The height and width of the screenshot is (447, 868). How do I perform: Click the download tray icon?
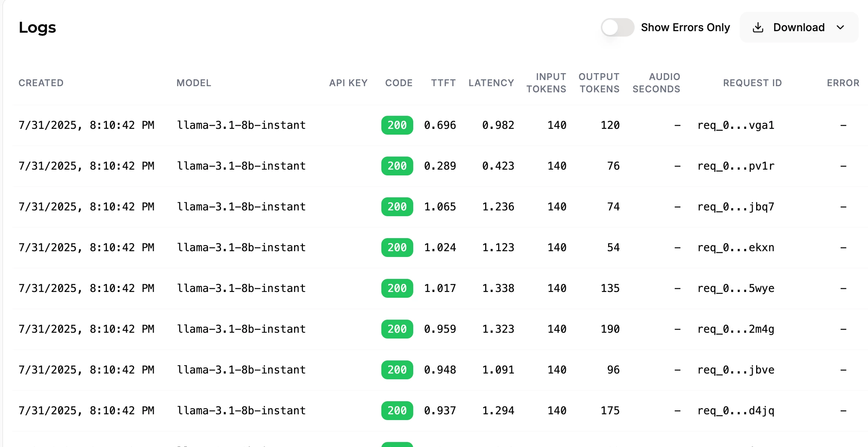point(758,27)
